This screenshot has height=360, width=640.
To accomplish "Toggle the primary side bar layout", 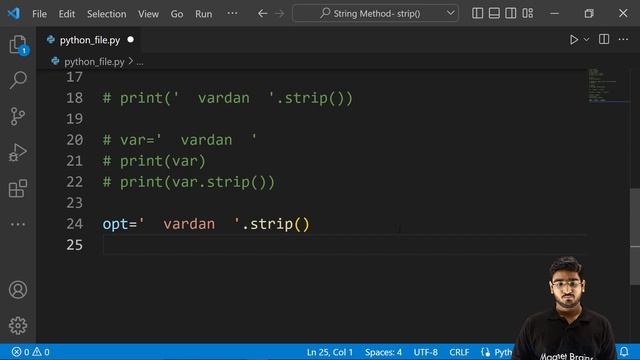I will [477, 13].
